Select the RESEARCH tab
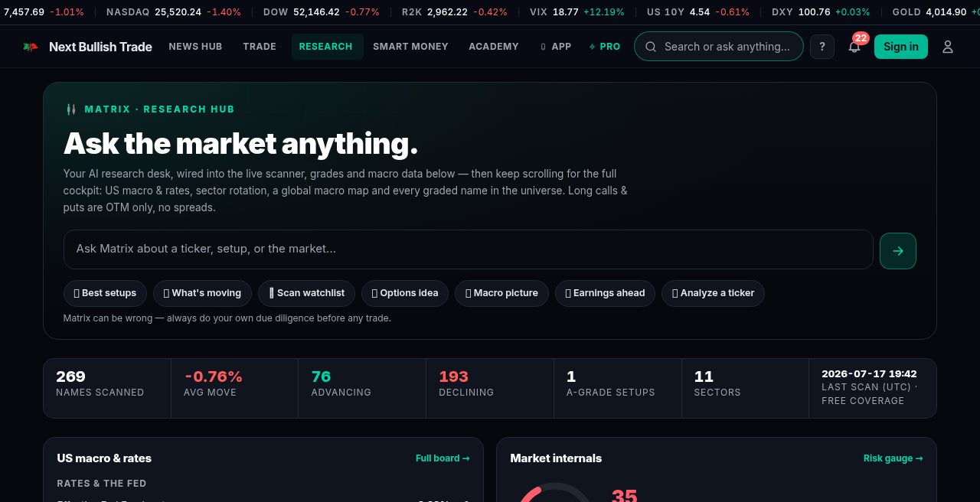Image resolution: width=980 pixels, height=502 pixels. pos(326,47)
